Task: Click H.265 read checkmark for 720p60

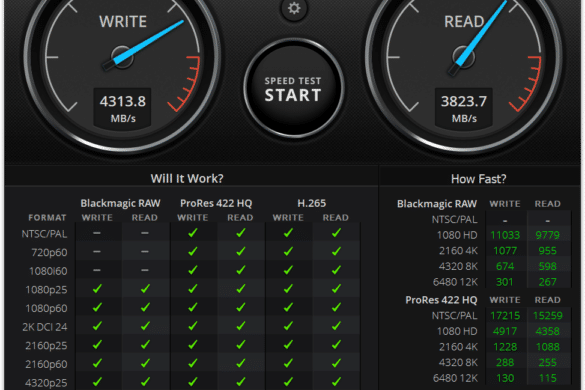Action: point(336,252)
